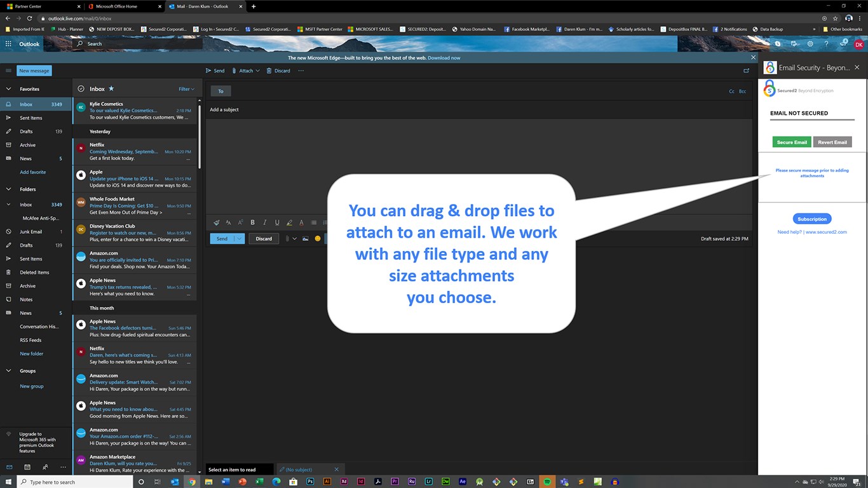Viewport: 868px width, 488px height.
Task: Open the text highlight color tool
Action: point(289,222)
